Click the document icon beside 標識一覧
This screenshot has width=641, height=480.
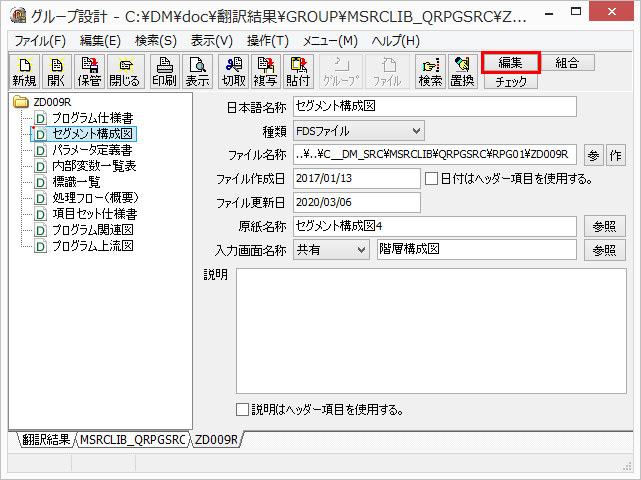click(40, 182)
